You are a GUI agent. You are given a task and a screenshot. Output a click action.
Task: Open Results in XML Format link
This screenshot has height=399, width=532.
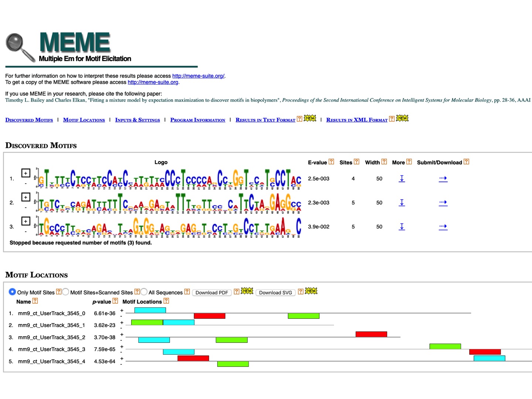(357, 120)
